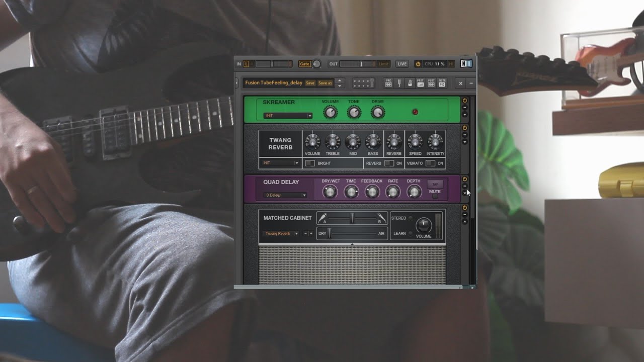Image resolution: width=644 pixels, height=362 pixels.
Task: Show the MSTR FX module
Action: click(442, 83)
